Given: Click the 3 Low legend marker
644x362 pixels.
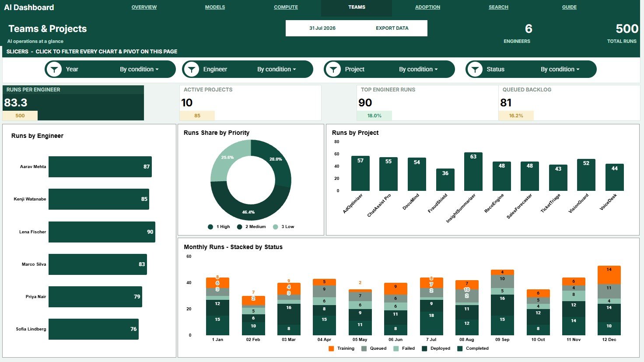Looking at the screenshot, I should [x=275, y=227].
